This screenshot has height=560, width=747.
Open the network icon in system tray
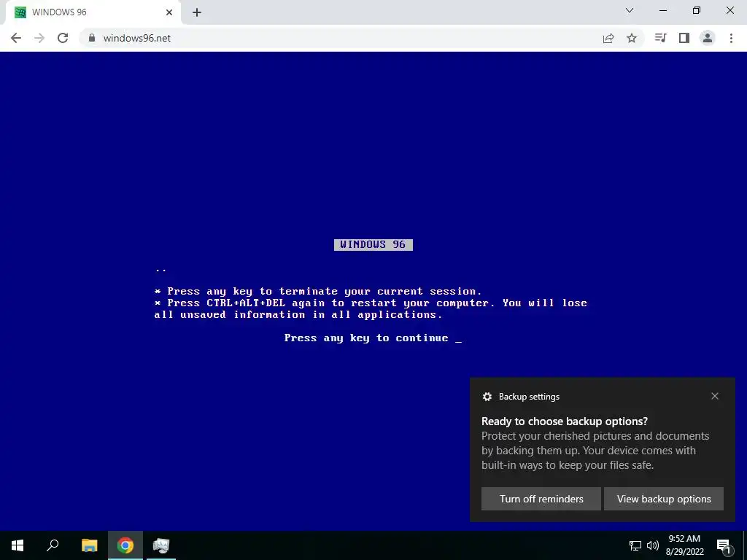tap(635, 545)
